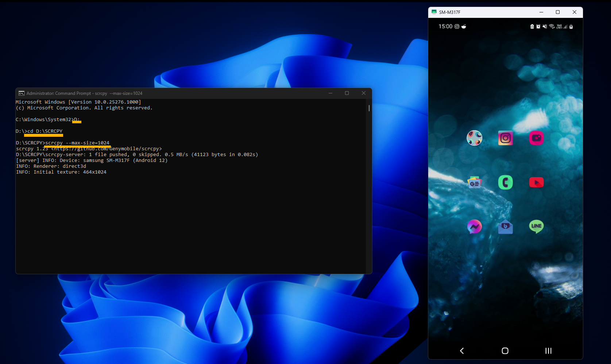Tap the alarm clock status icon
The width and height of the screenshot is (611, 364).
click(538, 26)
